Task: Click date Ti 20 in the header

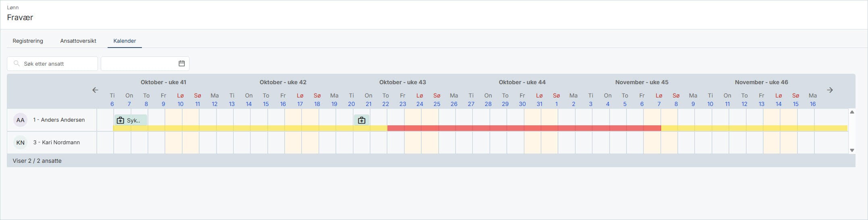Action: (x=351, y=100)
